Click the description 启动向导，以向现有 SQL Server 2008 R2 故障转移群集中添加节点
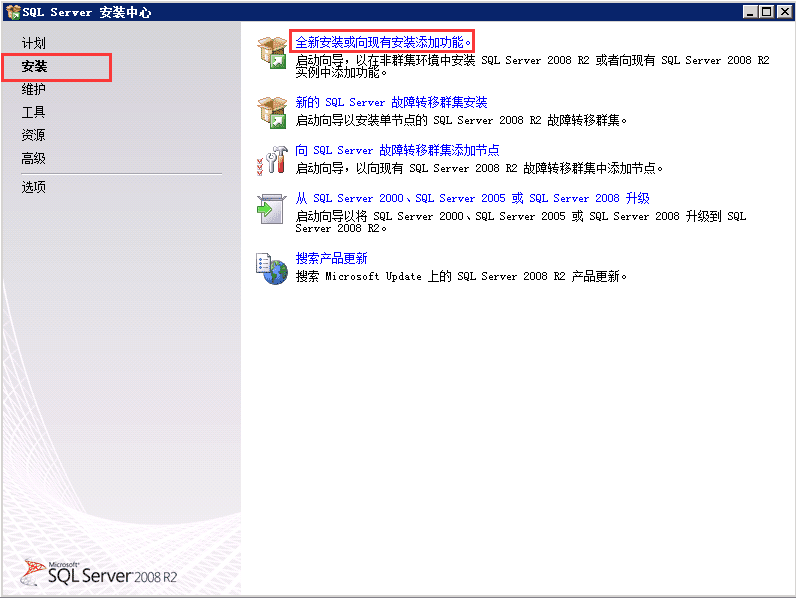796x598 pixels. pos(479,168)
